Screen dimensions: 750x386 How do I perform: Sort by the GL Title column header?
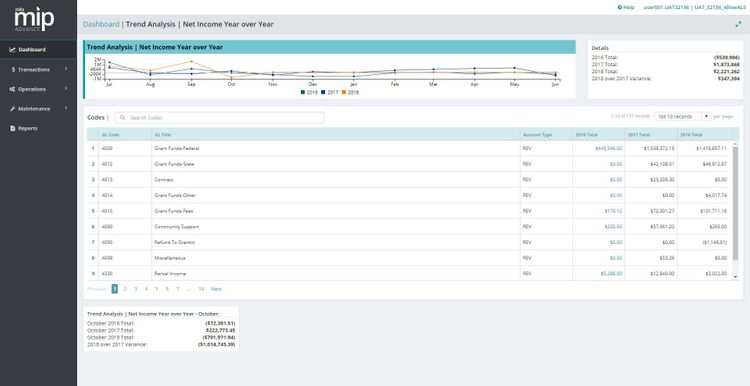click(336, 135)
